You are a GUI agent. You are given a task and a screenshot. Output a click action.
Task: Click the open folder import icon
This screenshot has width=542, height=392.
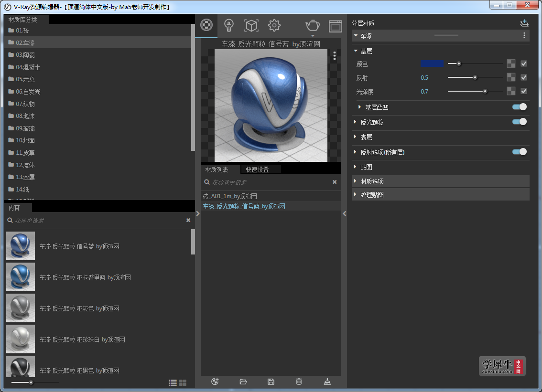tap(243, 381)
